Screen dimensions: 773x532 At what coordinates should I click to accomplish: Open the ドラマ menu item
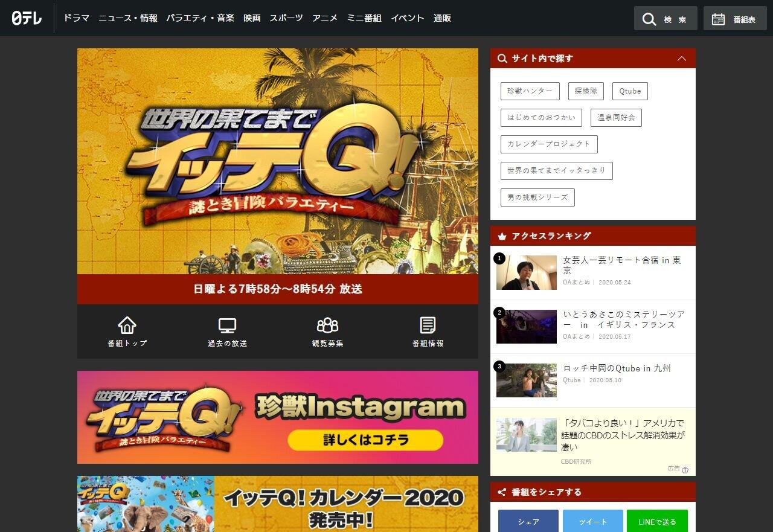[76, 18]
